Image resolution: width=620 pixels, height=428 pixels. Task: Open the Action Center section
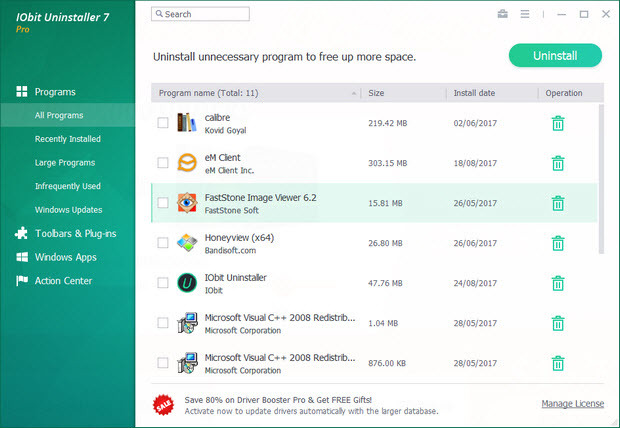[63, 281]
